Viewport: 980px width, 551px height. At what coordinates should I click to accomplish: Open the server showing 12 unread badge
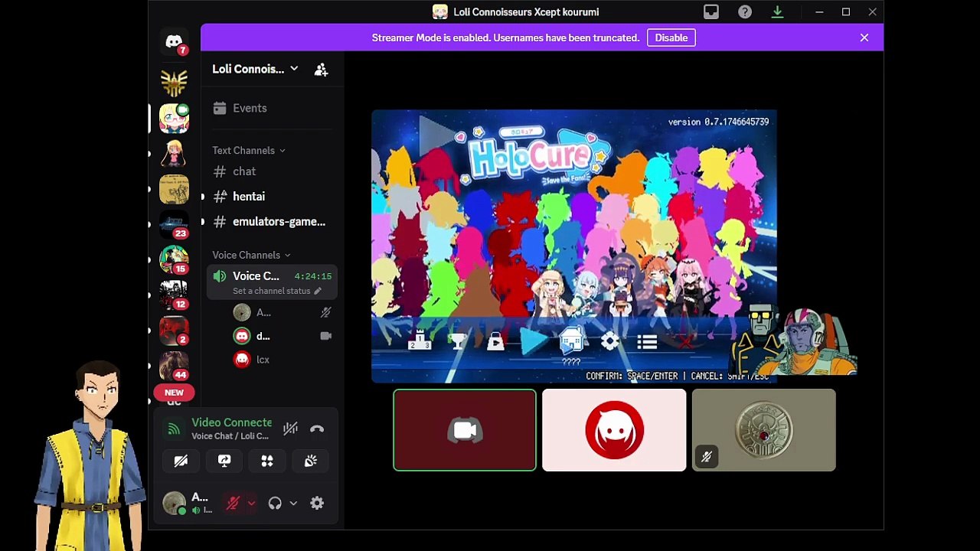tap(174, 295)
